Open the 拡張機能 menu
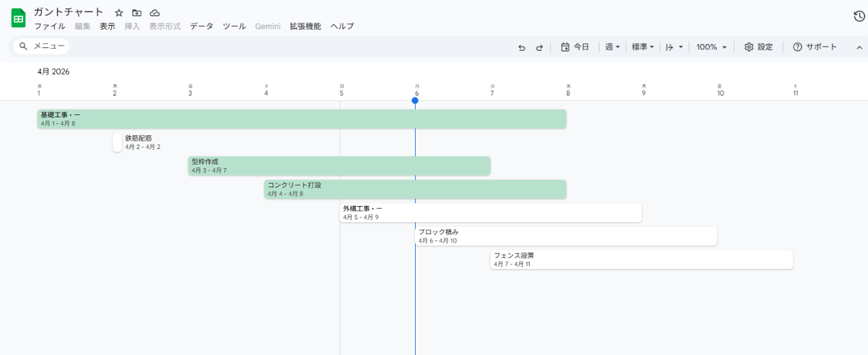This screenshot has height=355, width=868. point(305,26)
